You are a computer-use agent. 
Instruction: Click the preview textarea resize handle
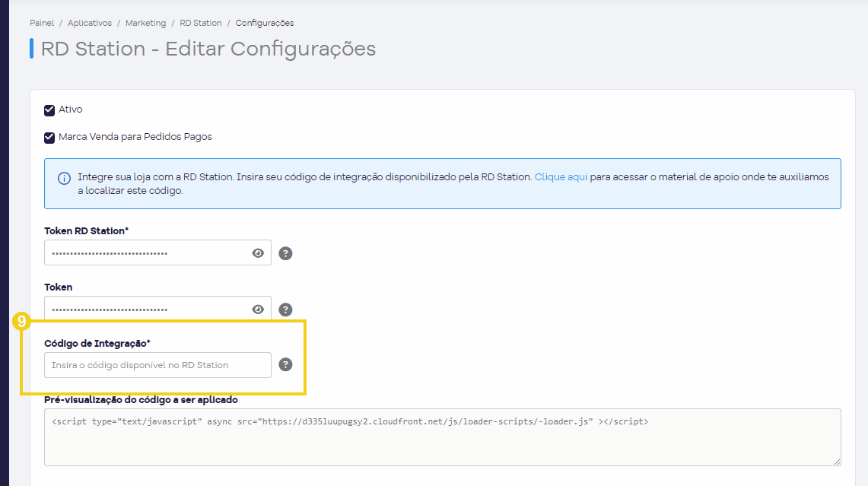[837, 462]
